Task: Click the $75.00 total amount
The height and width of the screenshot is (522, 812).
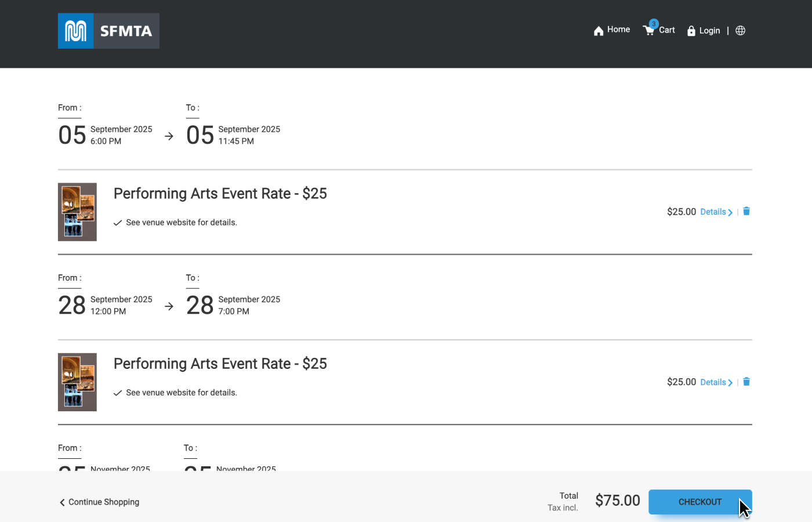Action: pos(617,501)
